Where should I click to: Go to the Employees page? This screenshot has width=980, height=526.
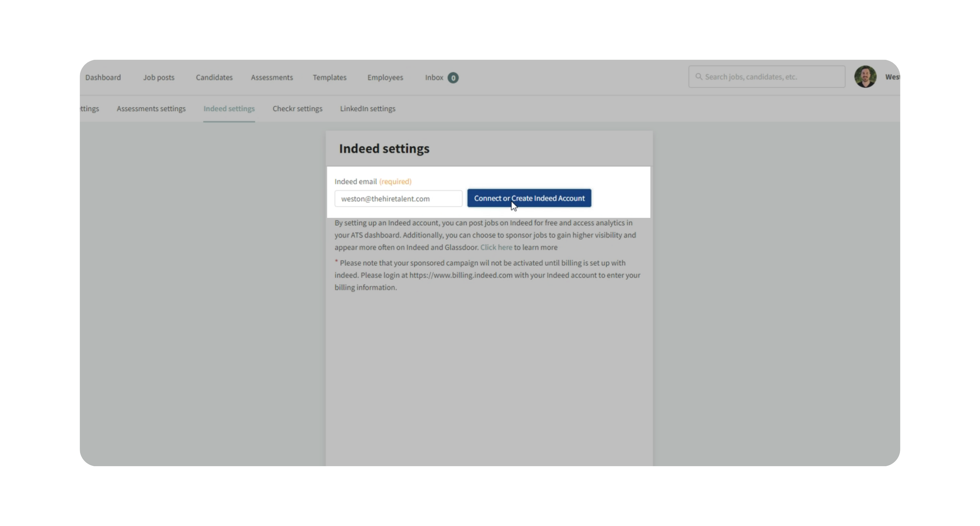click(x=385, y=77)
